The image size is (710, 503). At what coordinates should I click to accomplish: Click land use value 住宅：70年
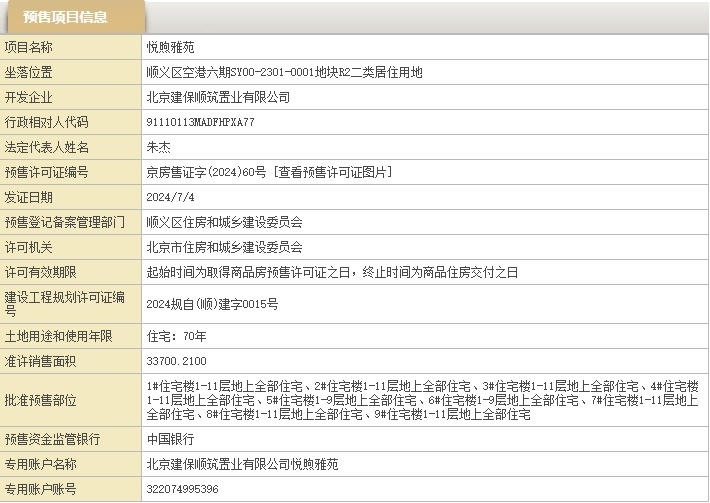(177, 336)
